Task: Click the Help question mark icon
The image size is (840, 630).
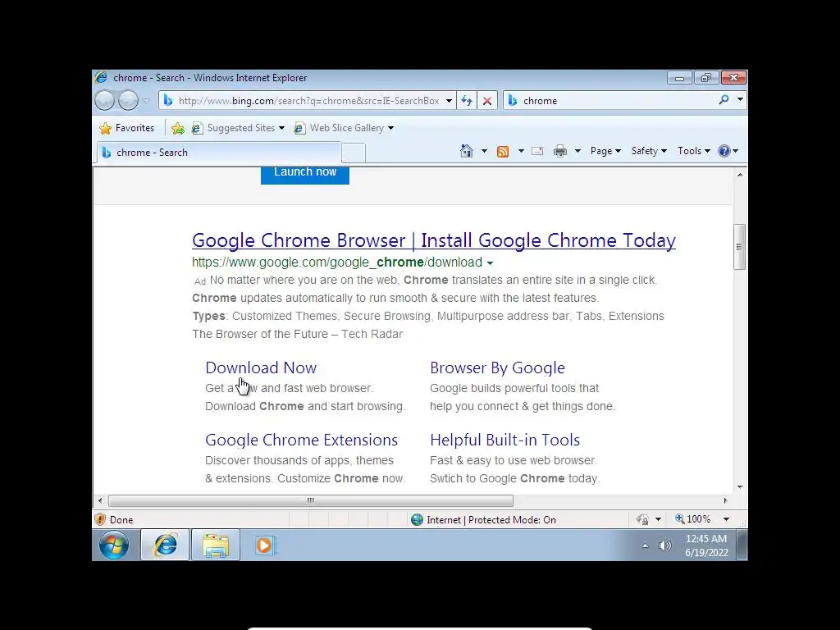Action: point(724,151)
